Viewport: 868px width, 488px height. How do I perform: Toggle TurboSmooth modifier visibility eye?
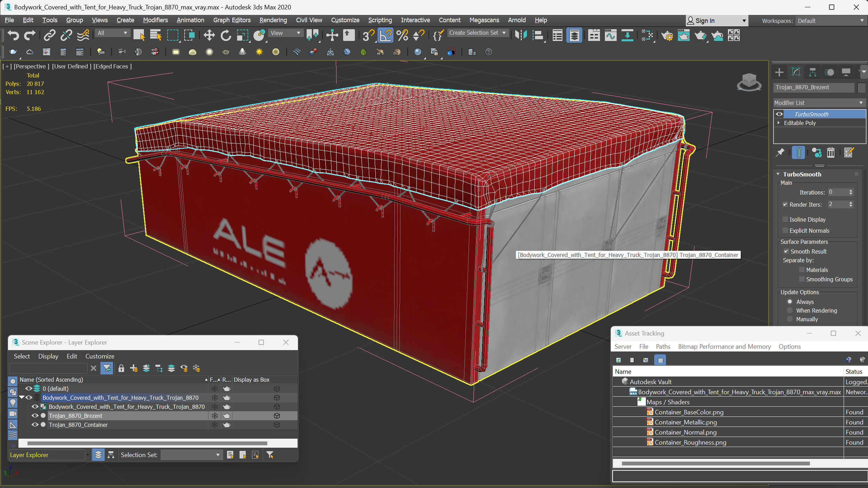pos(779,114)
